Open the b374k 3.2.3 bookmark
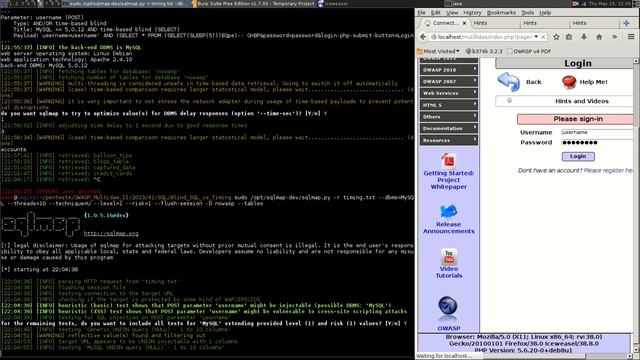 point(484,51)
